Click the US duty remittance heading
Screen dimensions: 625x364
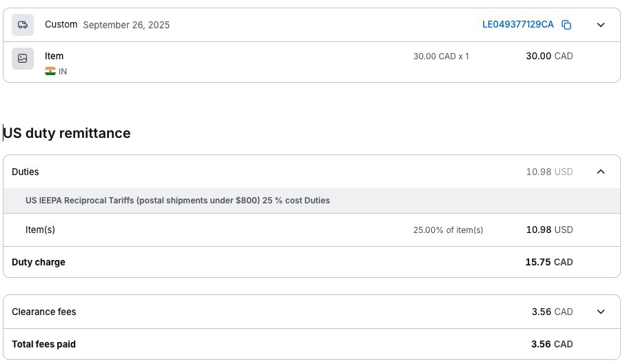pos(67,133)
